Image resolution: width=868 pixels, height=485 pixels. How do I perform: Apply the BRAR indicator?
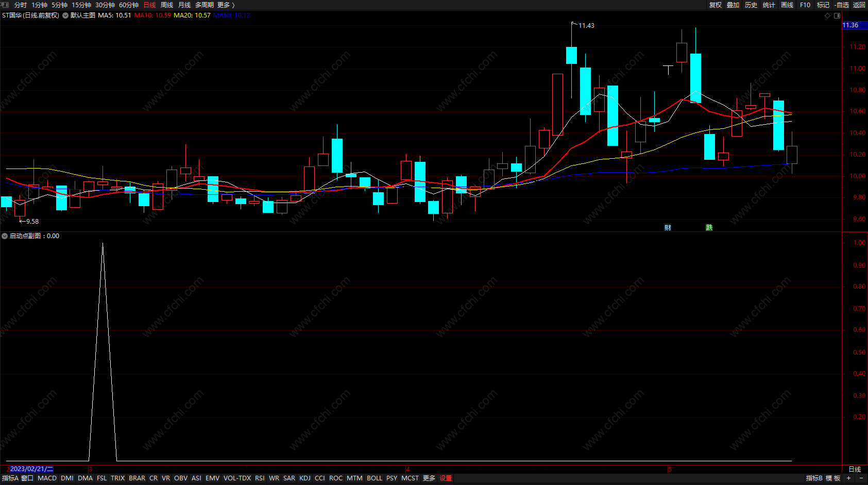(137, 478)
